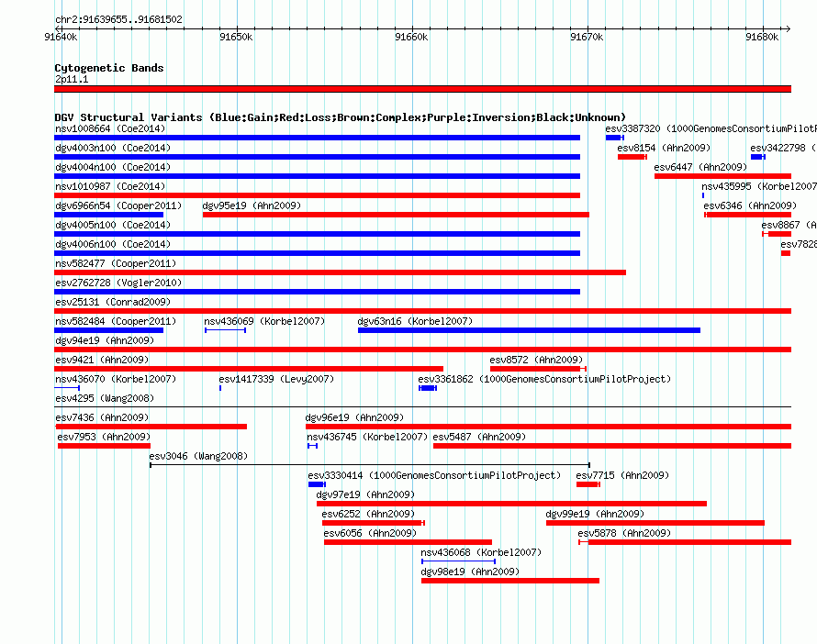Open esv3330414 (1000GenomesConsortiumPilotProject) variant
Screen dimensions: 817x644
coord(317,484)
